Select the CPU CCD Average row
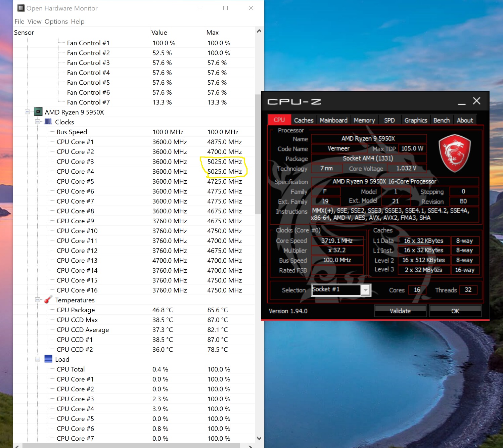The height and width of the screenshot is (448, 503). [x=134, y=330]
